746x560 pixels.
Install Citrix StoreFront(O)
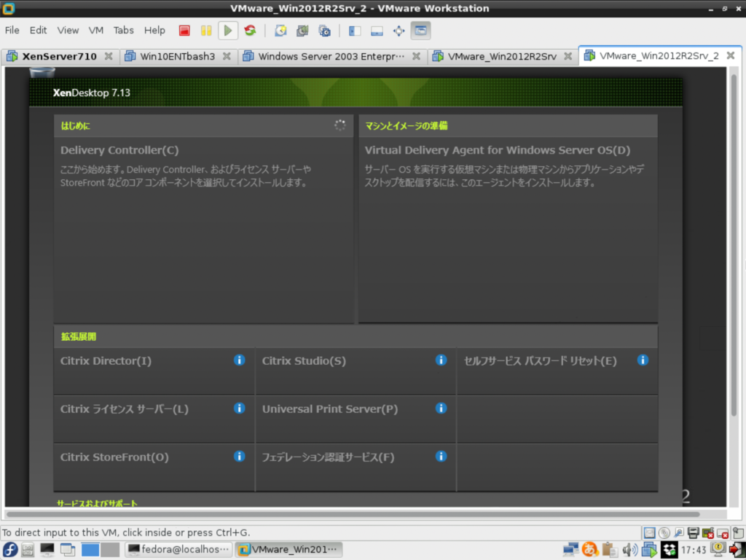[114, 457]
